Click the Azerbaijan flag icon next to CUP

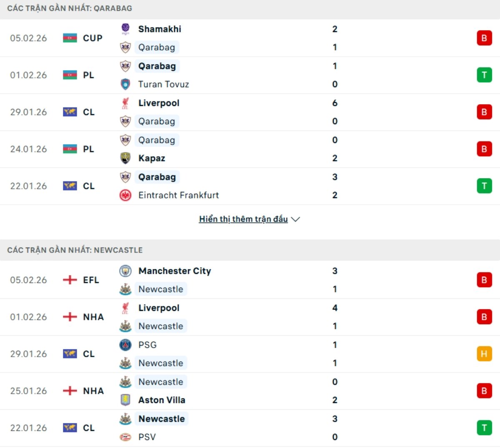70,38
